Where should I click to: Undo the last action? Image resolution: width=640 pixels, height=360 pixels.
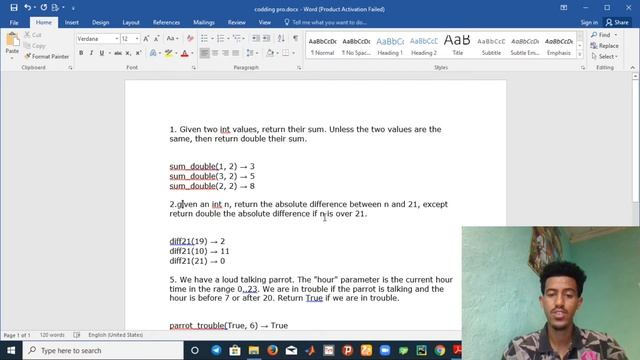pyautogui.click(x=27, y=7)
